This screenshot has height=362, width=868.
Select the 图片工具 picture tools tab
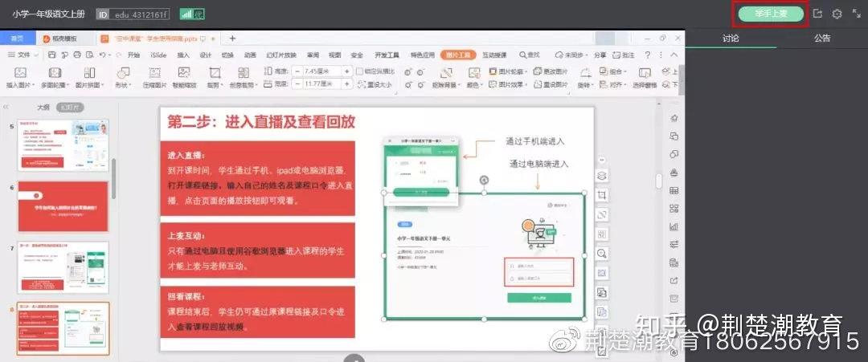pyautogui.click(x=458, y=55)
